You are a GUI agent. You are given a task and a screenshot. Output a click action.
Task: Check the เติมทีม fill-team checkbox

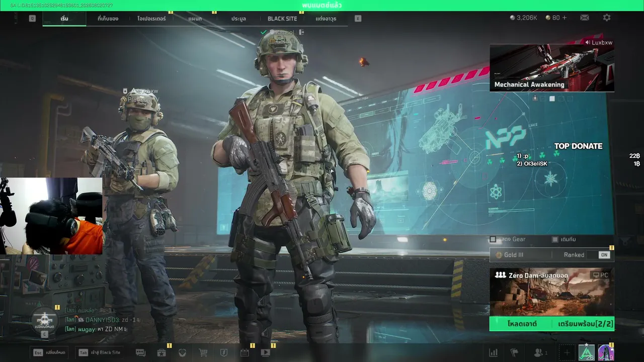(555, 239)
